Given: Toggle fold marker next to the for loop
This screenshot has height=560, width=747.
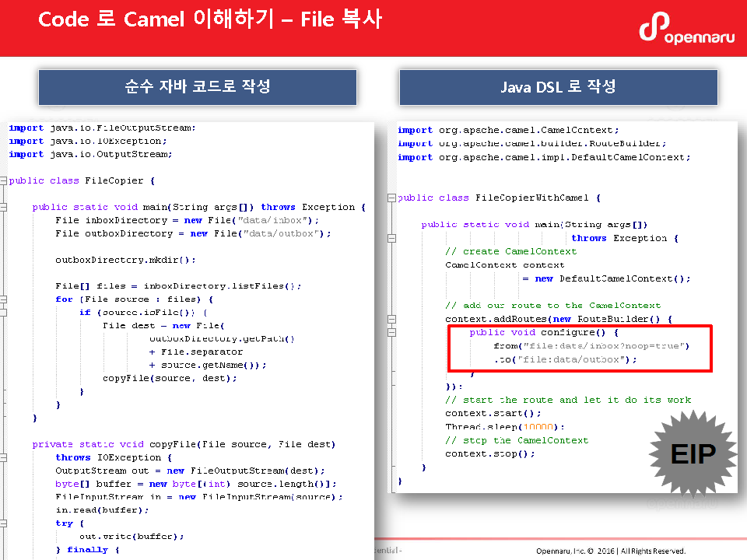Looking at the screenshot, I should click(4, 299).
